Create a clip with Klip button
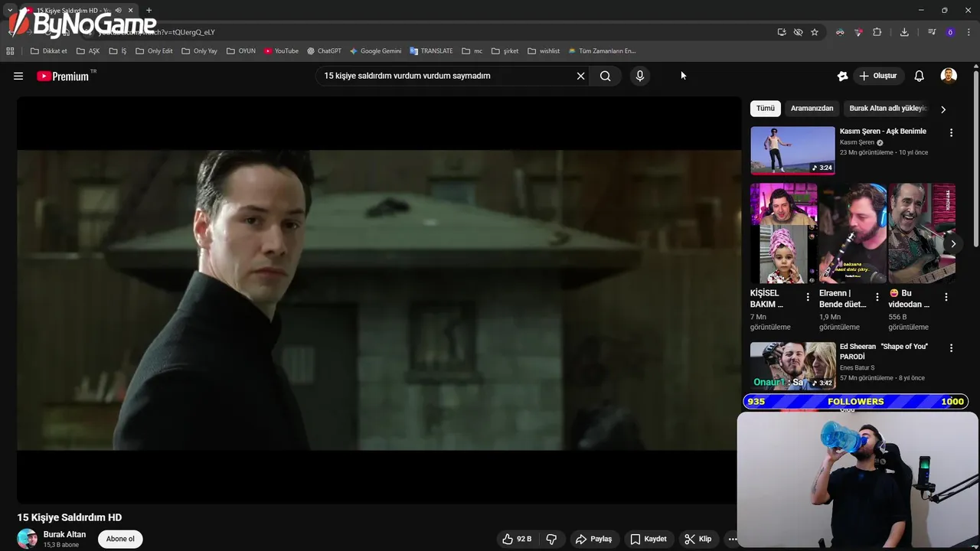980x551 pixels. (x=698, y=539)
